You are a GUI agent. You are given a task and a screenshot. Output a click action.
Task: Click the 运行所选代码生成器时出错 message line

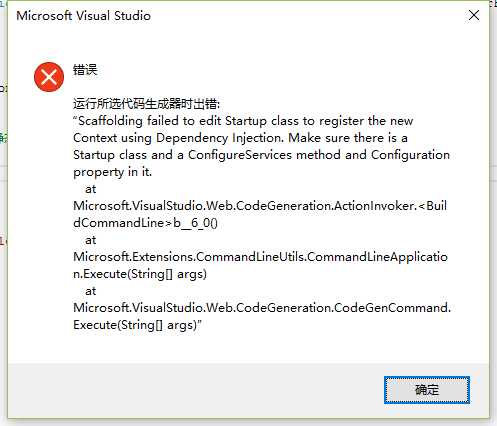(147, 104)
